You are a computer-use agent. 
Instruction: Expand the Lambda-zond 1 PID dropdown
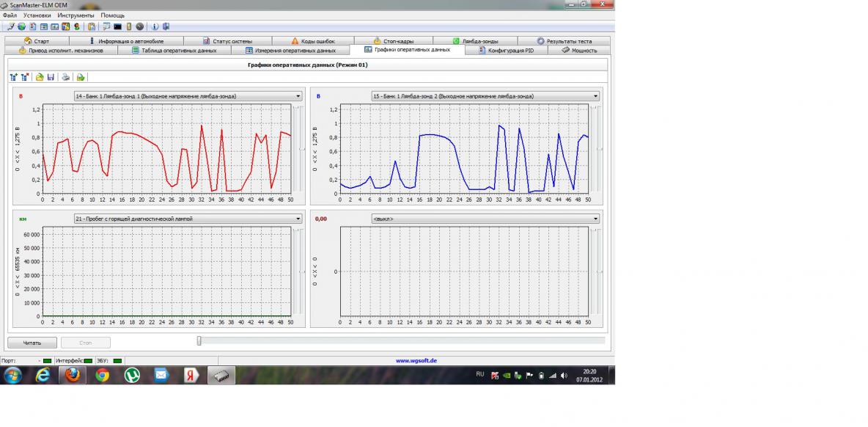pos(298,96)
